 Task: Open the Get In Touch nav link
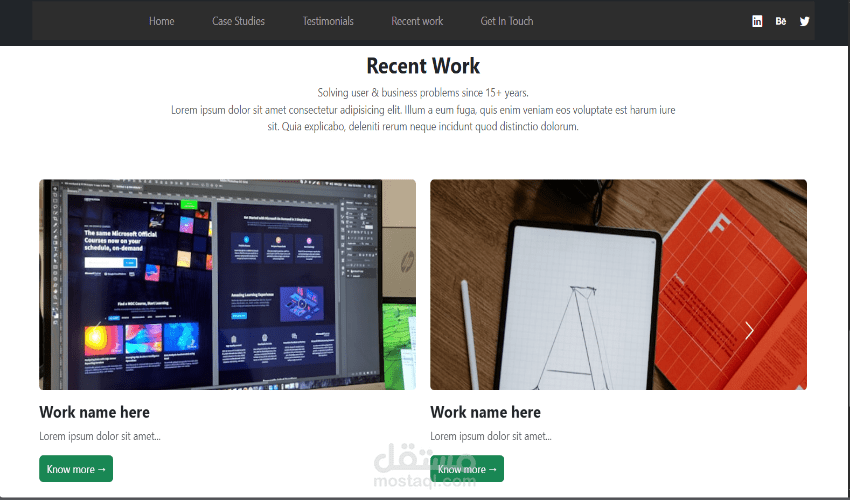click(x=507, y=21)
